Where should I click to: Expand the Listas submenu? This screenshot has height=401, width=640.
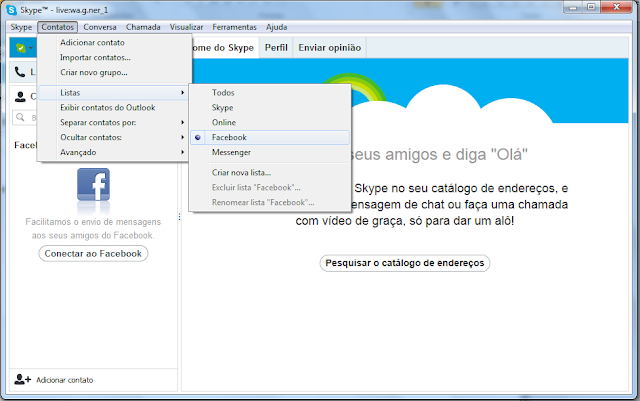coord(115,93)
